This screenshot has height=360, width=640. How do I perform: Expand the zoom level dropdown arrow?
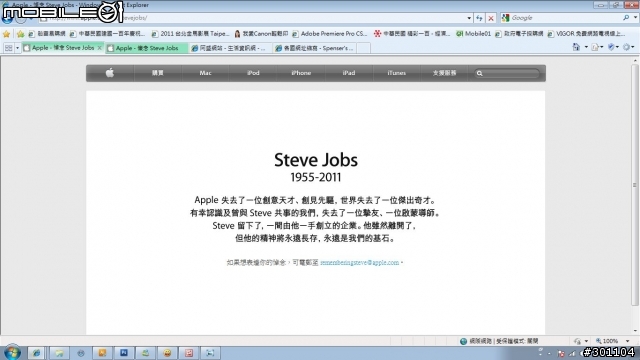pyautogui.click(x=628, y=341)
